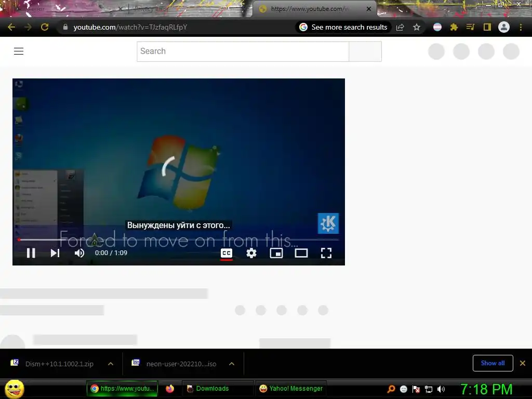Screen dimensions: 532x399
Task: Click the KDE channel watermark
Action: click(328, 223)
